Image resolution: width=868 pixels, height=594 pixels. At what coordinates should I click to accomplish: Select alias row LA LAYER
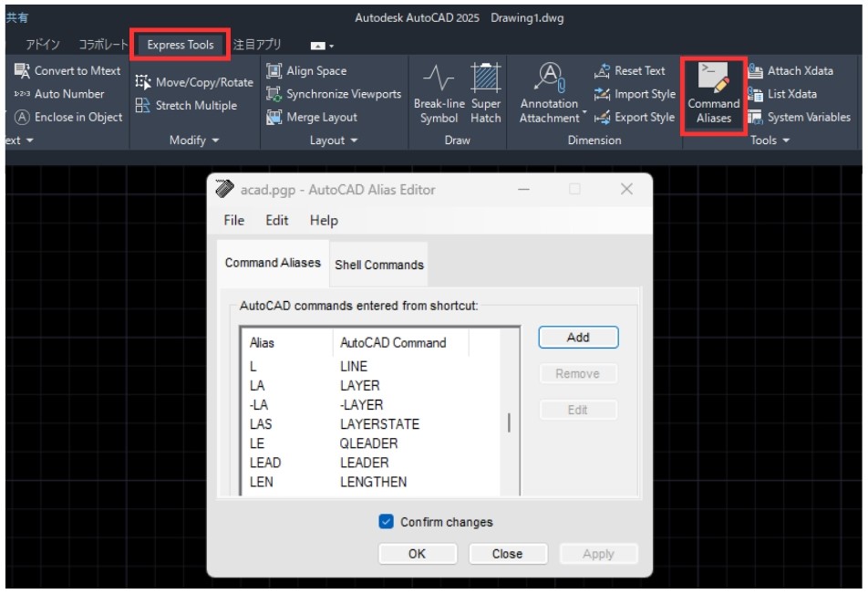click(x=371, y=386)
